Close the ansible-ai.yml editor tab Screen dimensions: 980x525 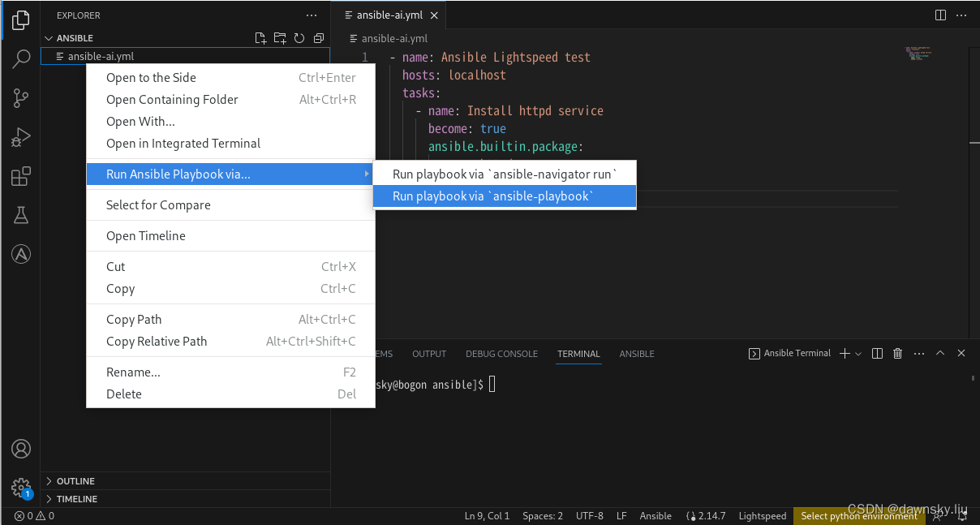(434, 15)
